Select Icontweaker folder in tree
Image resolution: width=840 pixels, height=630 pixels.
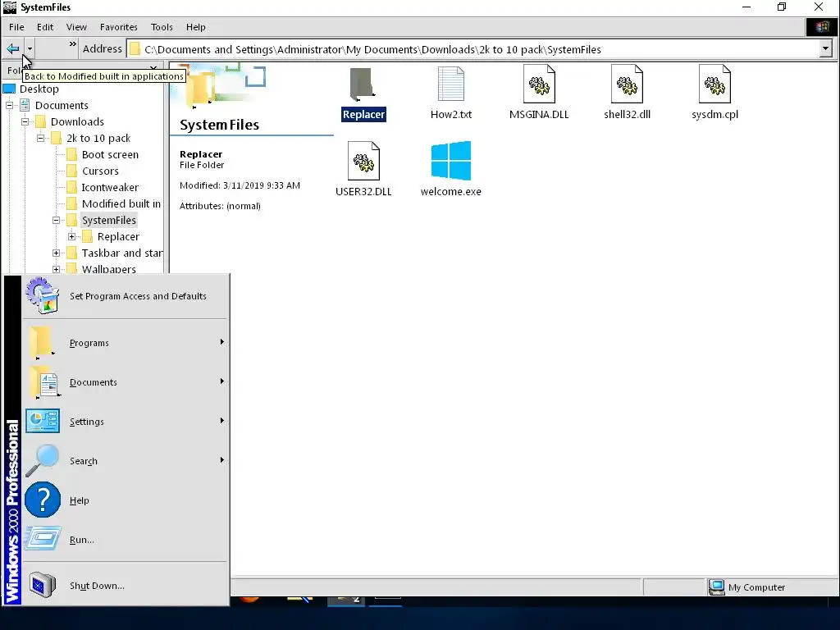(110, 188)
